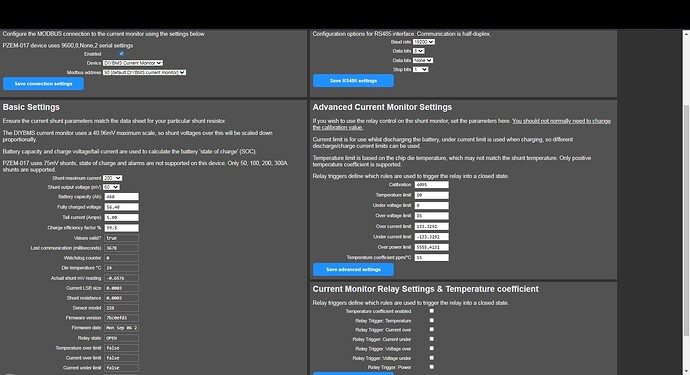Click the page's vertical scrollbar thumb
The image size is (690, 375).
[686, 220]
